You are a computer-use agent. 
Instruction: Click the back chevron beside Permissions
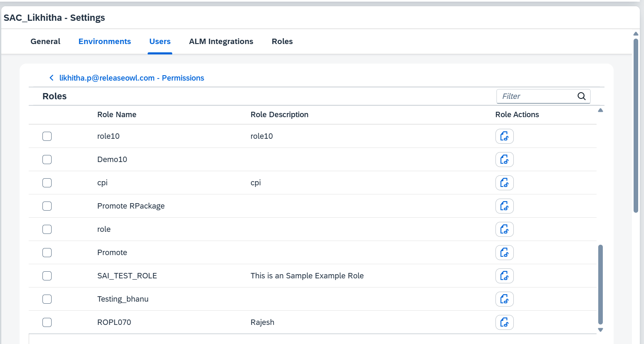pos(52,78)
